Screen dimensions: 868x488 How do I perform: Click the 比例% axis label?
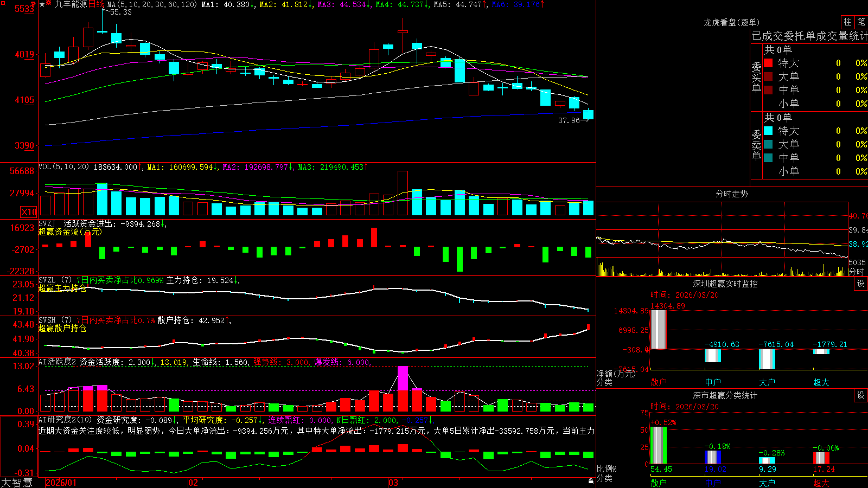coord(607,468)
